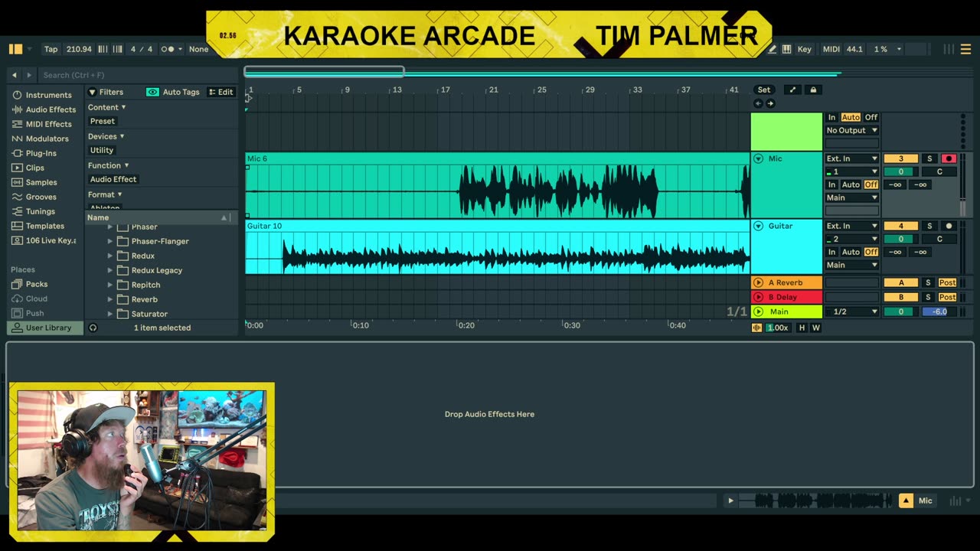Jump to previous locator arrow
The width and height of the screenshot is (980, 551).
point(758,103)
